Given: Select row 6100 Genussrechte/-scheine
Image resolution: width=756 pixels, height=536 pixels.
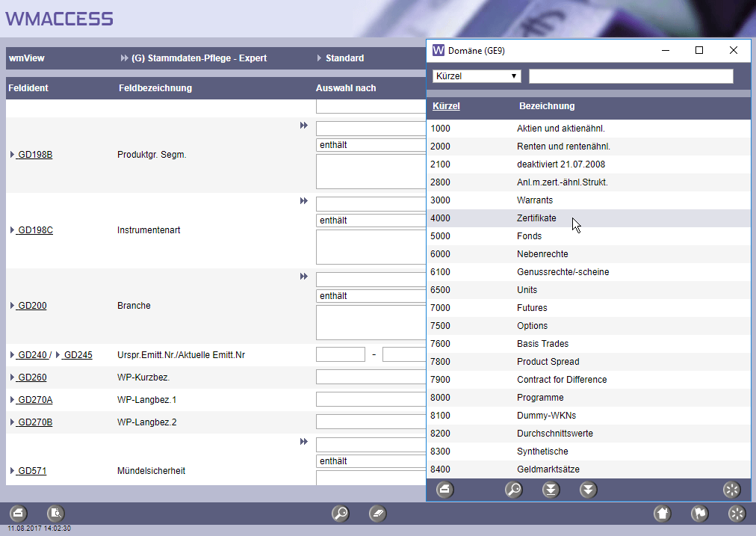Looking at the screenshot, I should coord(589,271).
